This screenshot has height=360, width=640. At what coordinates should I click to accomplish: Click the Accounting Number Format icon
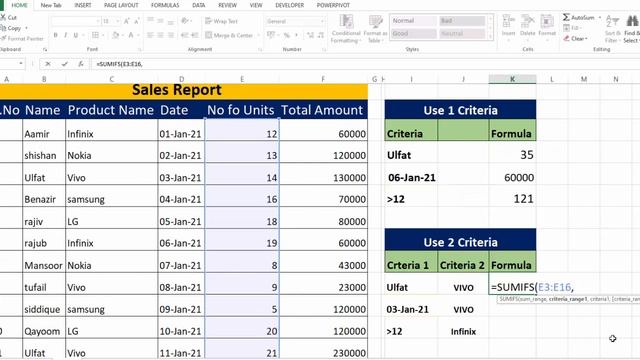(271, 35)
